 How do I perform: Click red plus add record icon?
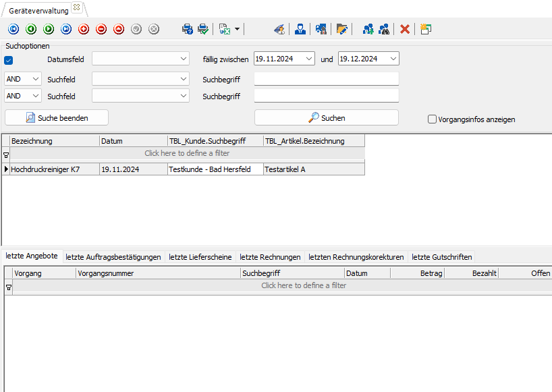pos(84,29)
